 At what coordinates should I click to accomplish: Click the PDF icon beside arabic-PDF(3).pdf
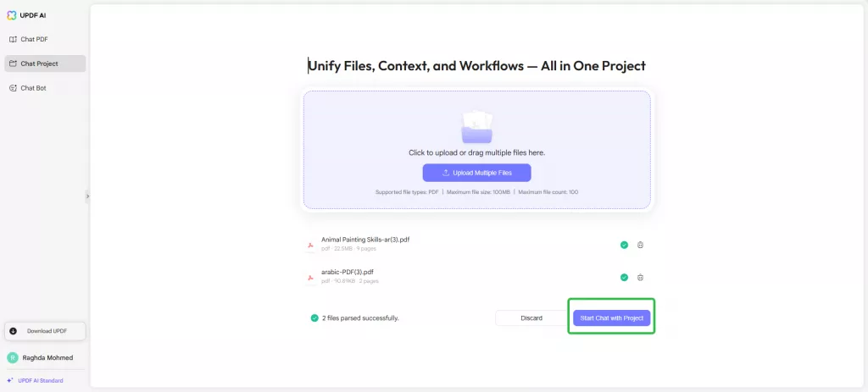310,277
